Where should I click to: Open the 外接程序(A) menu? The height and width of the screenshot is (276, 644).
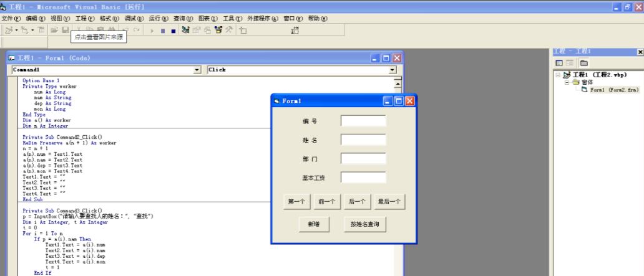[x=263, y=19]
